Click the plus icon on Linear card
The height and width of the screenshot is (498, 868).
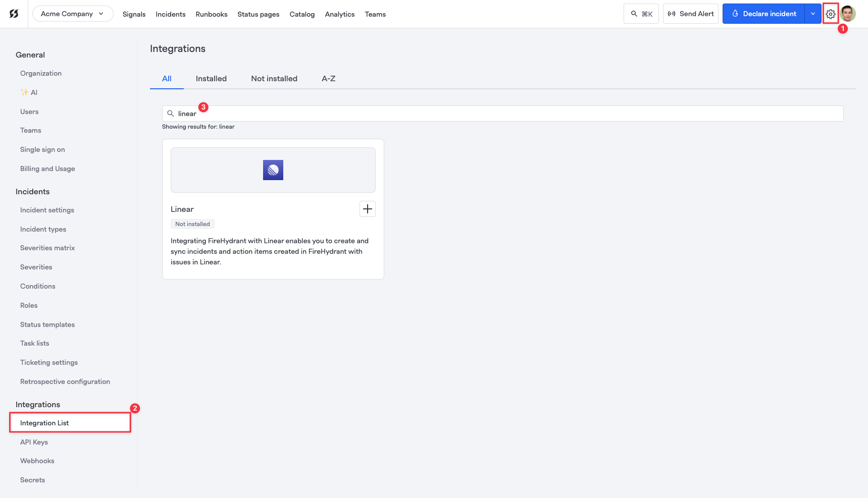click(368, 209)
